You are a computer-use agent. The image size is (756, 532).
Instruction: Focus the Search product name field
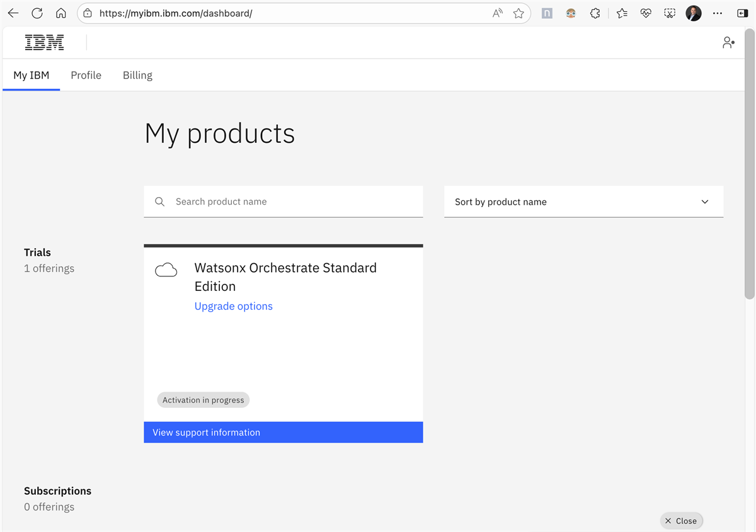pos(293,202)
